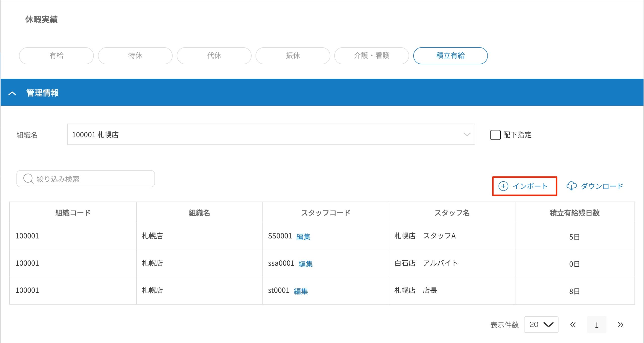Click 編集 next to staff code st0001
This screenshot has height=343, width=644.
tap(301, 291)
